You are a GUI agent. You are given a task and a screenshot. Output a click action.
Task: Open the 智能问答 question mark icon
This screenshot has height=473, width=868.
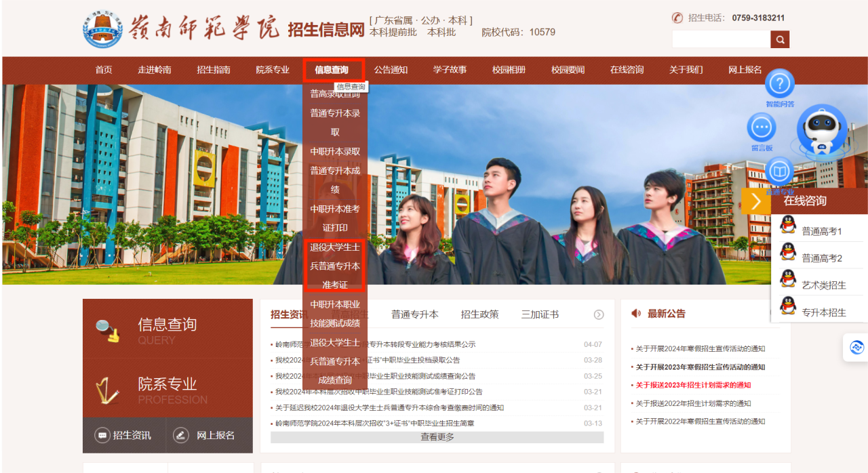coord(780,83)
